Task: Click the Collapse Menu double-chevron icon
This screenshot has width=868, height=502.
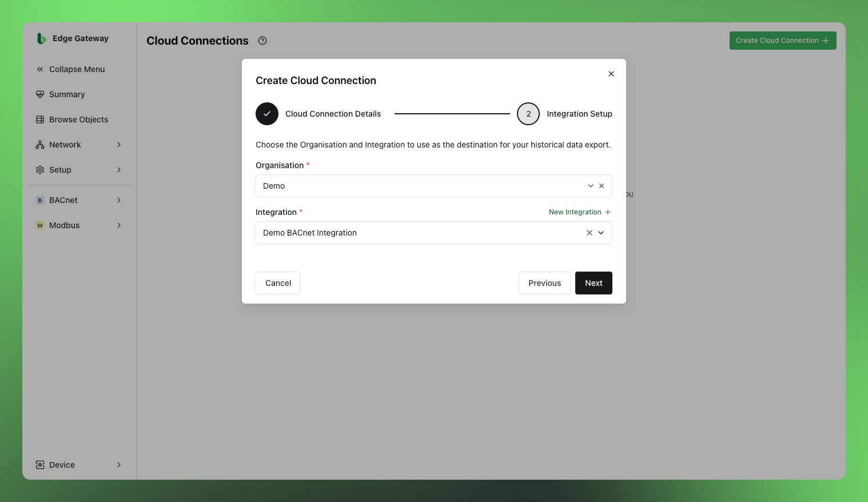Action: tap(40, 69)
